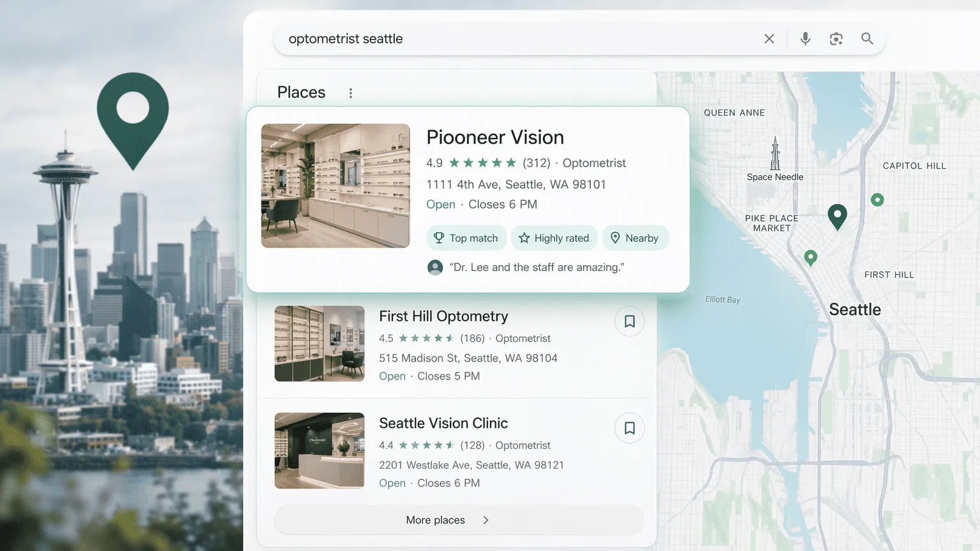Open More places results
Screen dimensions: 980x551
point(459,520)
